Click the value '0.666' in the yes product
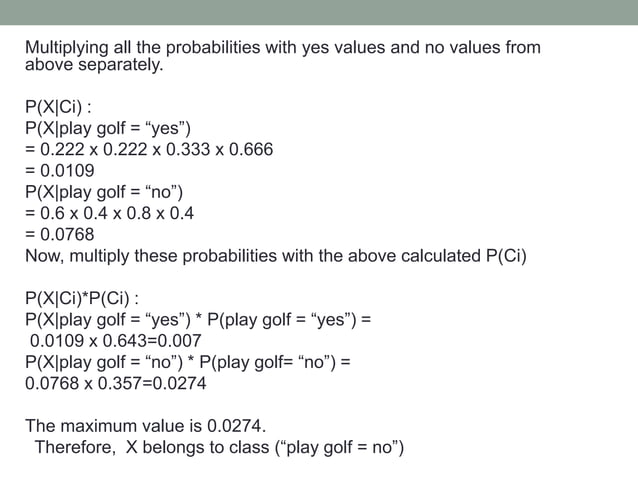This screenshot has width=638, height=478. point(251,149)
